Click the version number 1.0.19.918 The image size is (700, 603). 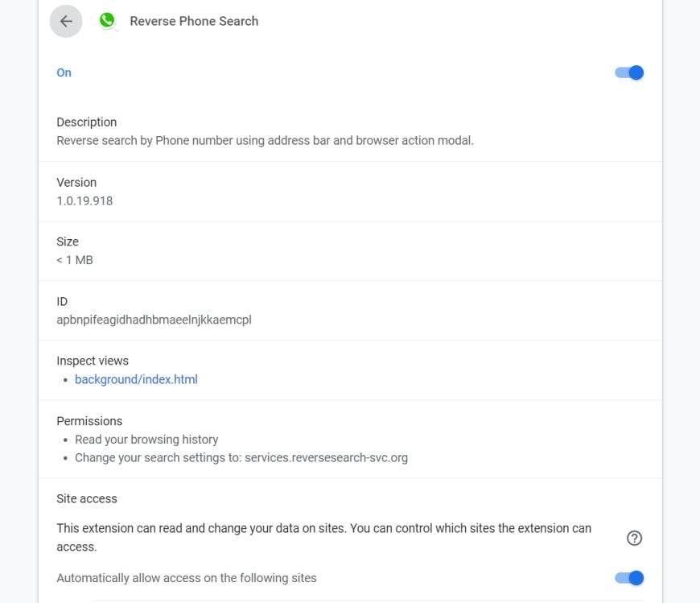tap(84, 200)
